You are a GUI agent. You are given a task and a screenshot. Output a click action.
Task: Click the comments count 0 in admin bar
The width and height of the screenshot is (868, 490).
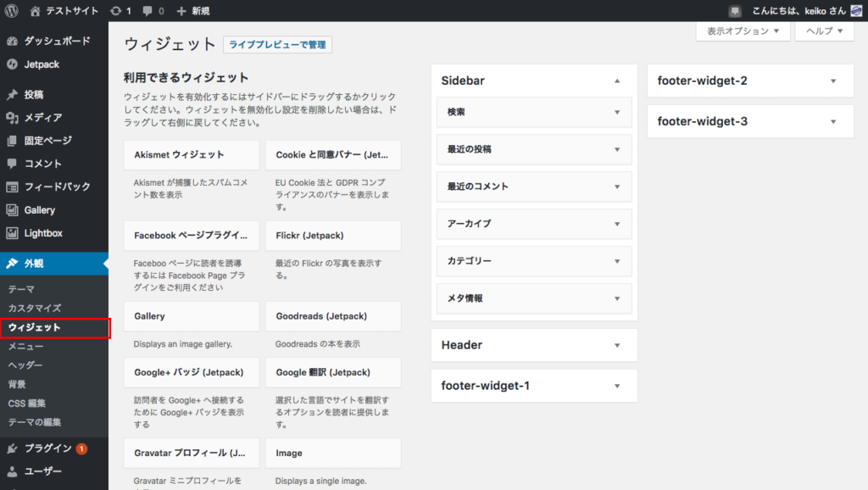161,10
